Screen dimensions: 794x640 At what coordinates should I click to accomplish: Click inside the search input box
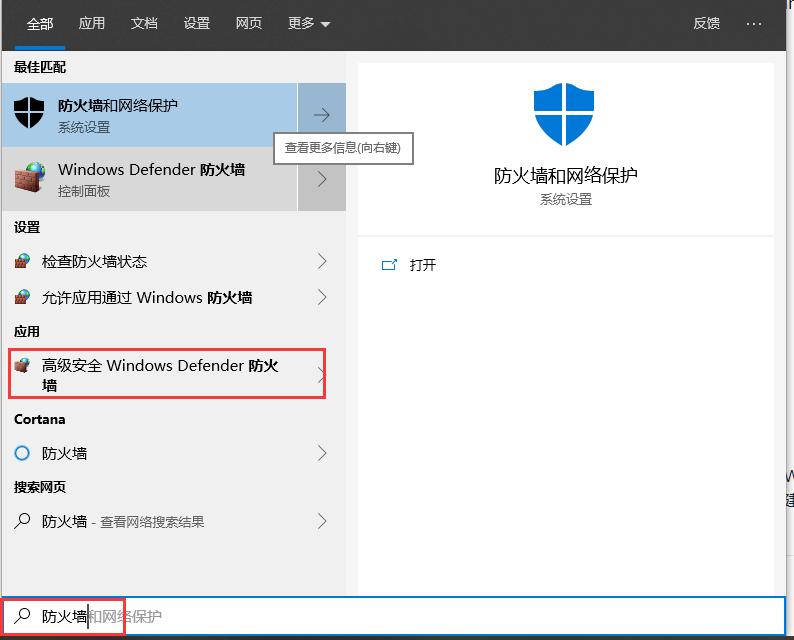393,616
